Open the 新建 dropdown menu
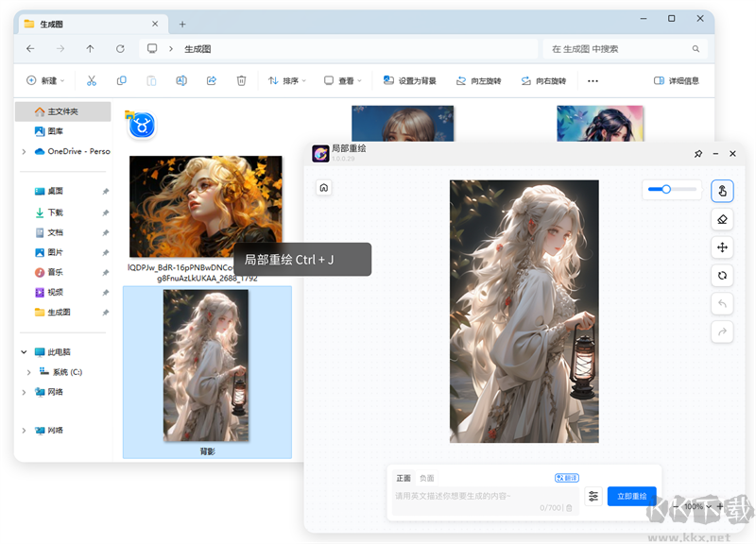The width and height of the screenshot is (756, 544). 46,81
